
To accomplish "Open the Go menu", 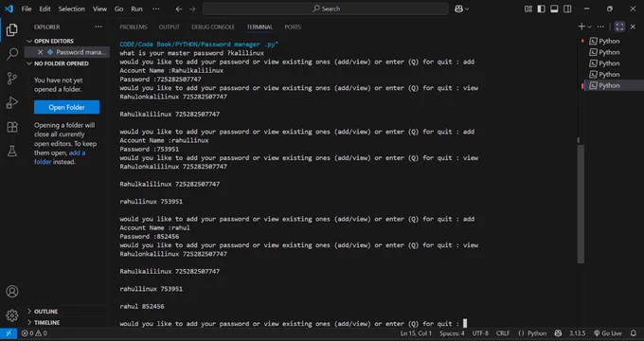I will point(118,9).
